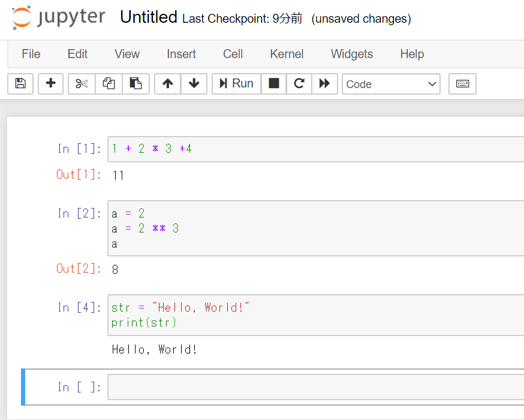Open the Widgets menu
Image resolution: width=524 pixels, height=420 pixels.
pos(352,54)
